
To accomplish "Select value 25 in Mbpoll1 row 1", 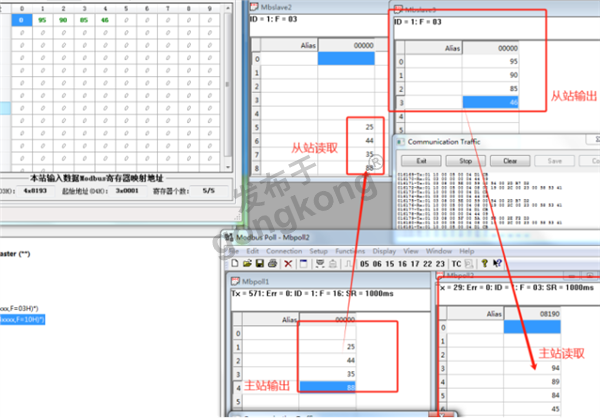I will tap(328, 347).
